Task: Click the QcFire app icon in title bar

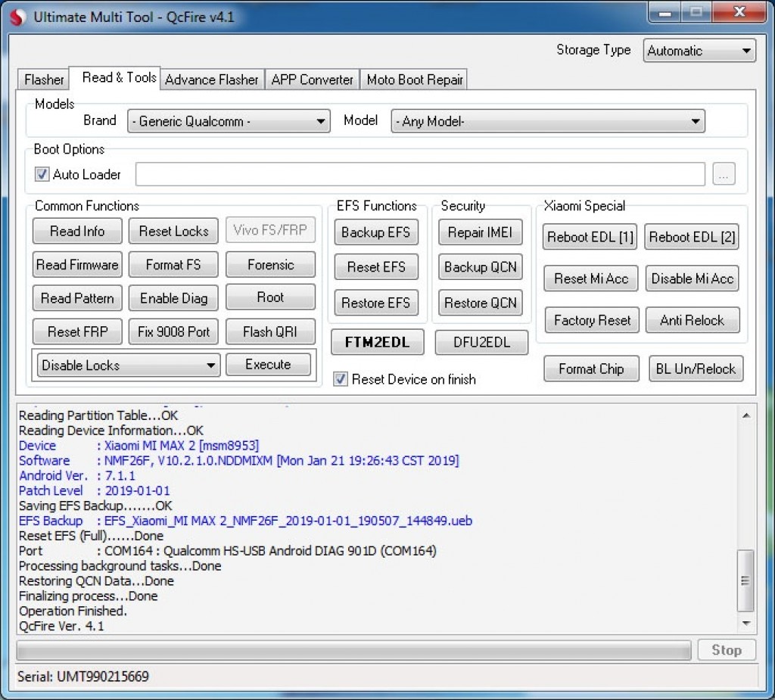Action: (x=17, y=17)
